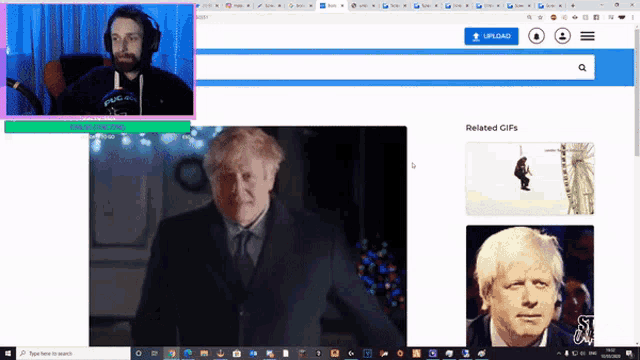Open the user account profile icon
This screenshot has width=640, height=360.
[x=562, y=36]
